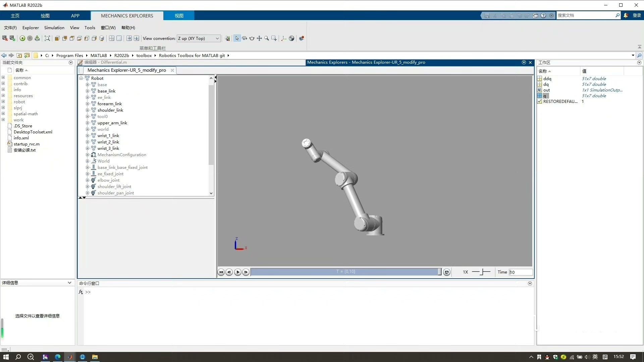Select the Zoom magnifier tool
Viewport: 644px width, 362px height.
pyautogui.click(x=267, y=39)
